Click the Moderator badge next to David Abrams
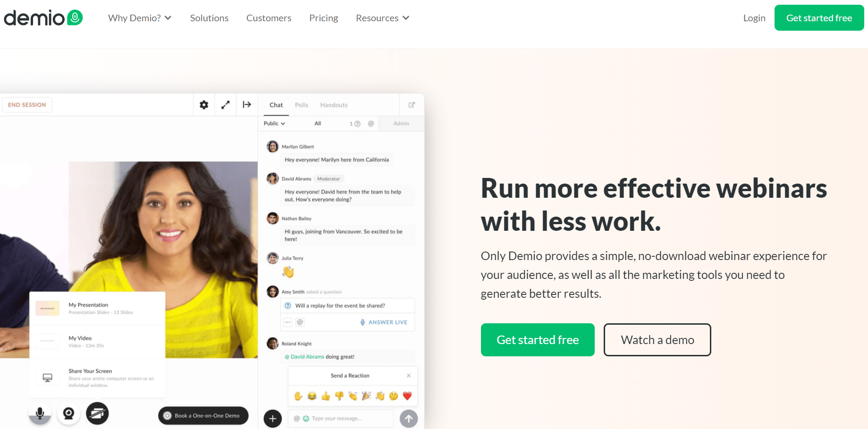 tap(329, 179)
